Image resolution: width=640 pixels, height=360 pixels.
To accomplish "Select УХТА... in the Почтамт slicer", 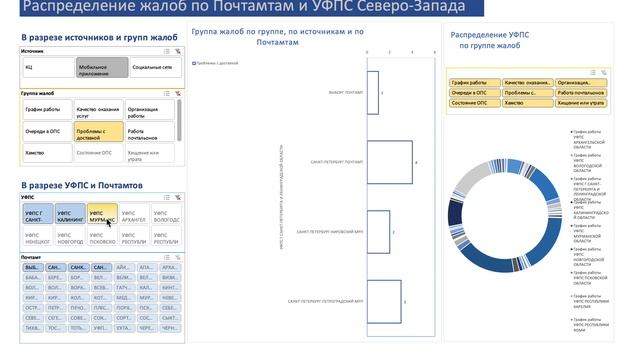I will point(124,328).
